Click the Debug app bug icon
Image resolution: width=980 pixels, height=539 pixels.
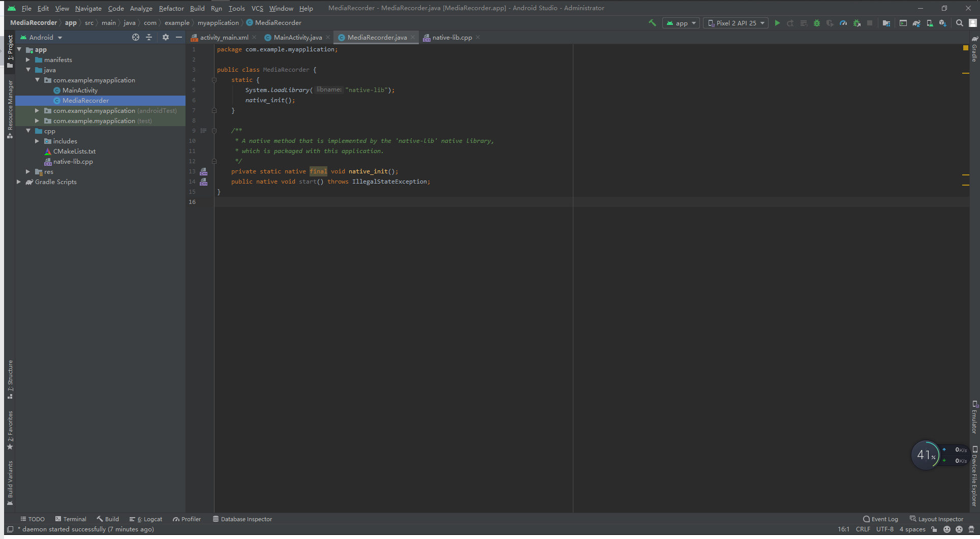pos(817,23)
